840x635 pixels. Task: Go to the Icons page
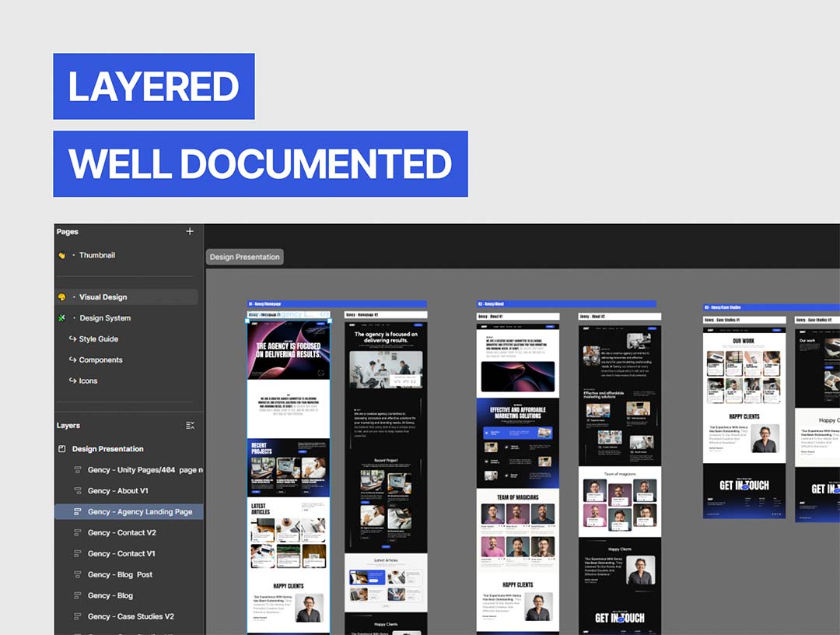tap(88, 381)
